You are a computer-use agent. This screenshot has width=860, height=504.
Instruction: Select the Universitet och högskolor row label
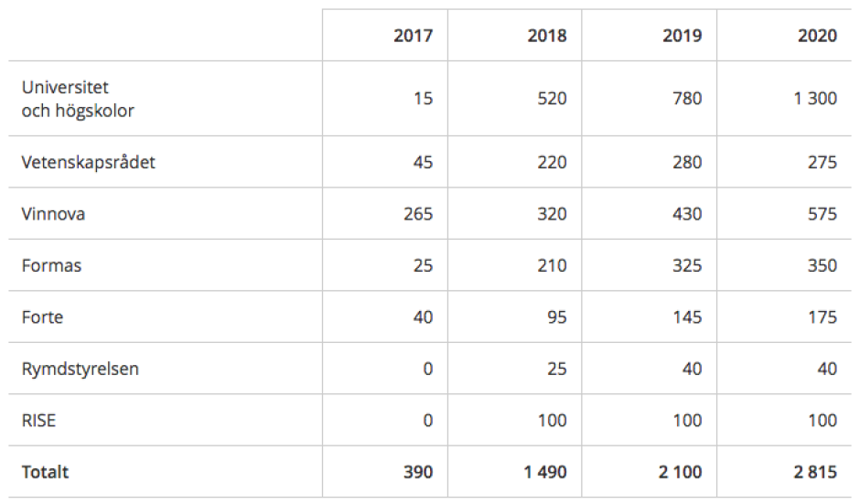(x=78, y=99)
